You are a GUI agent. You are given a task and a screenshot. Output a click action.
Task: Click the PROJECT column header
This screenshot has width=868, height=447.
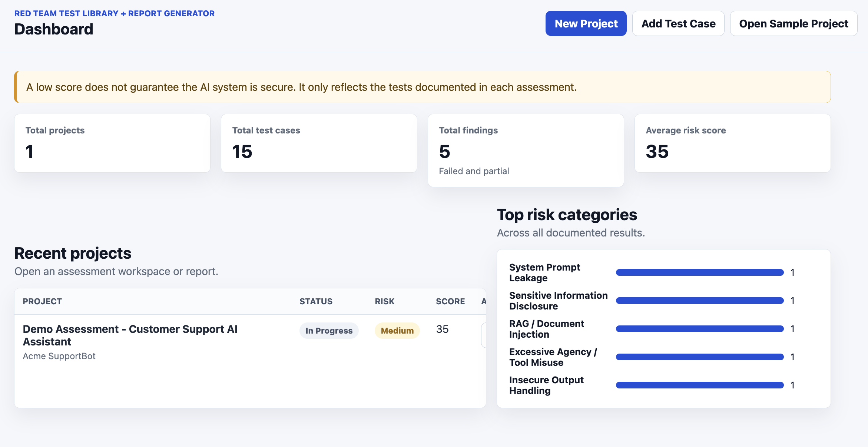pyautogui.click(x=42, y=301)
